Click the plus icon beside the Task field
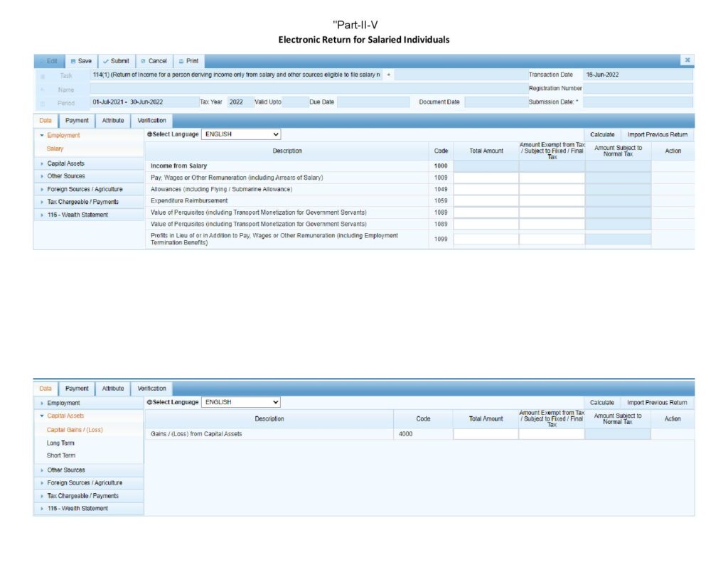This screenshot has width=728, height=562. coord(389,75)
